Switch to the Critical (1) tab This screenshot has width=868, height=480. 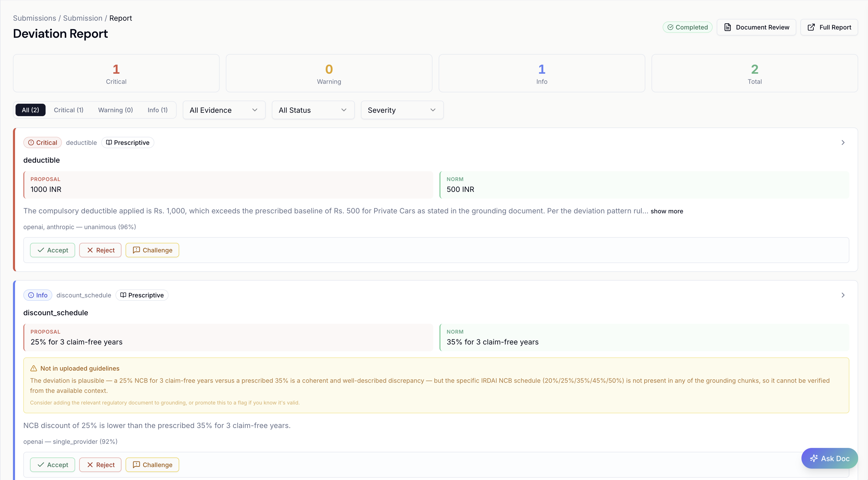[68, 110]
